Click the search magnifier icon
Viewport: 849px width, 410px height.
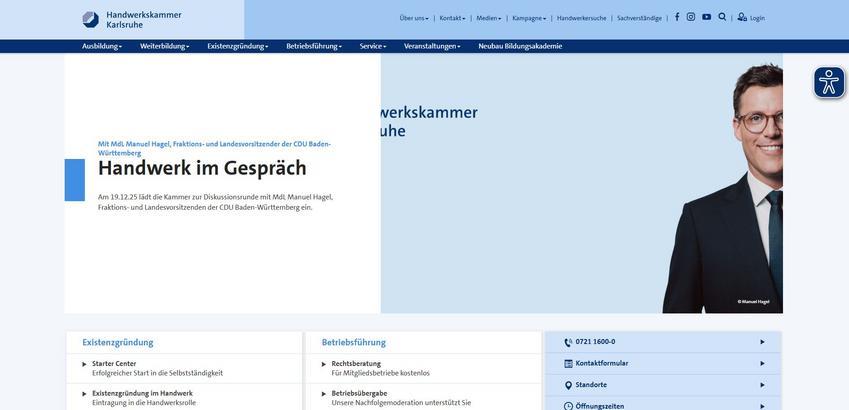point(722,17)
